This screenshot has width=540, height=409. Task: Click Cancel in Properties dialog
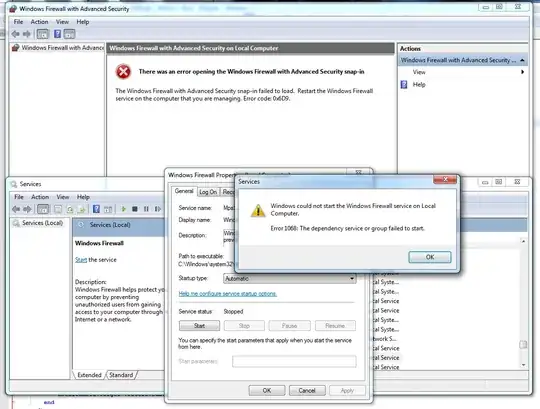(x=307, y=390)
